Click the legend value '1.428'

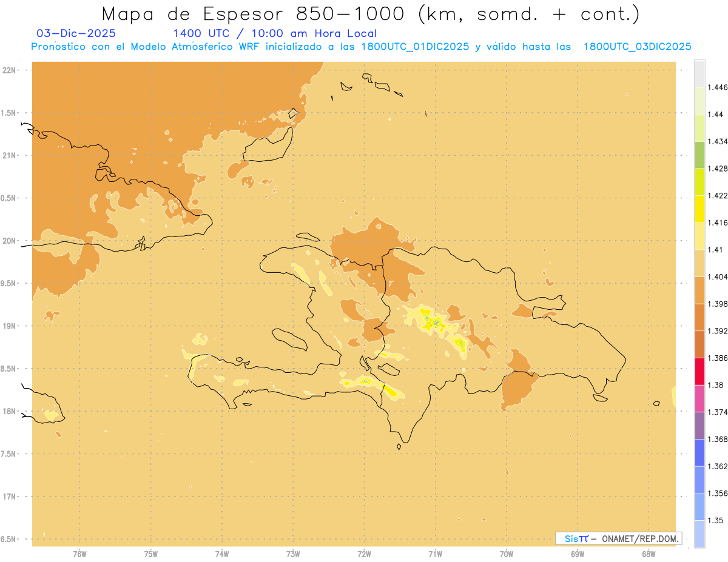tap(718, 169)
